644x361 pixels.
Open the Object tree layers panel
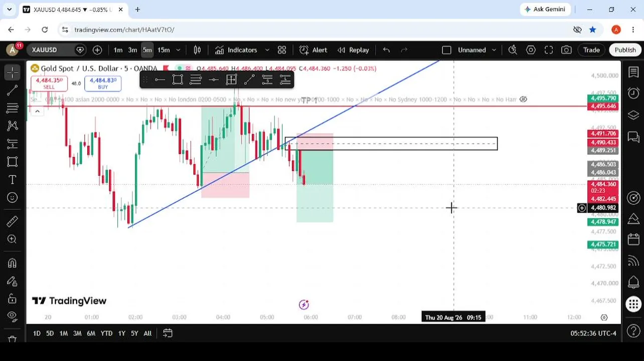633,115
